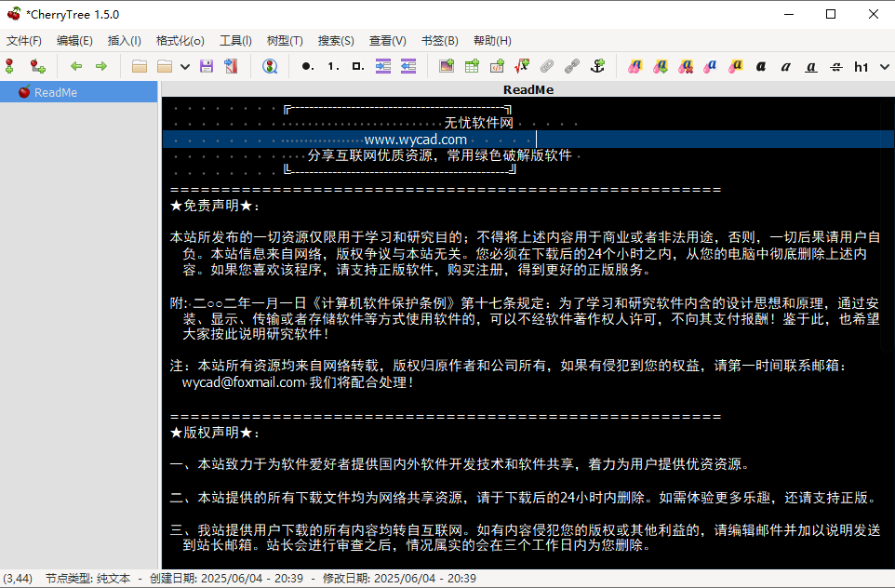Image resolution: width=895 pixels, height=588 pixels.
Task: Insert an anchor into the text
Action: pos(598,66)
